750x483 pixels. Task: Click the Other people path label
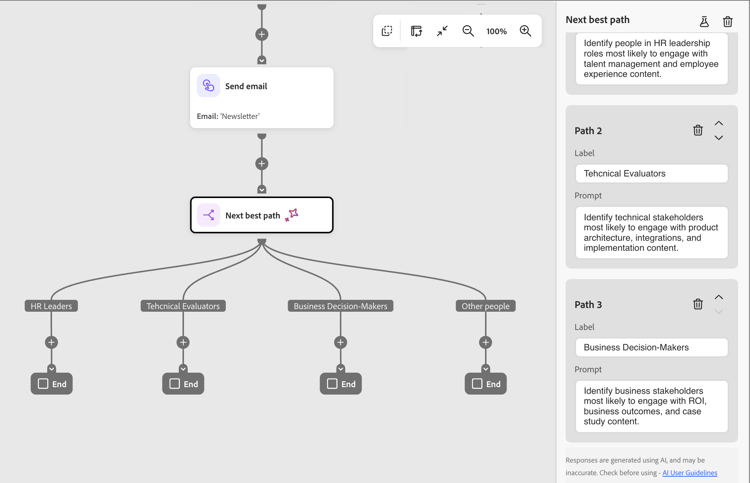pyautogui.click(x=485, y=306)
